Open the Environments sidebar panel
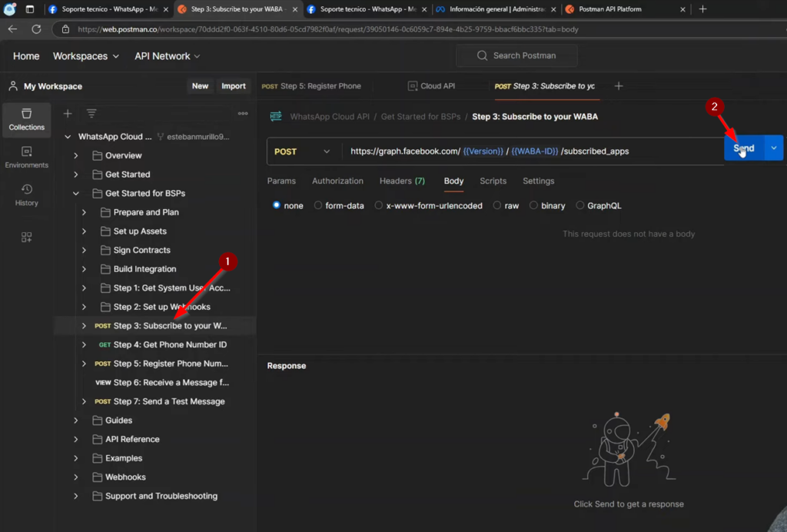This screenshot has width=787, height=532. [27, 157]
